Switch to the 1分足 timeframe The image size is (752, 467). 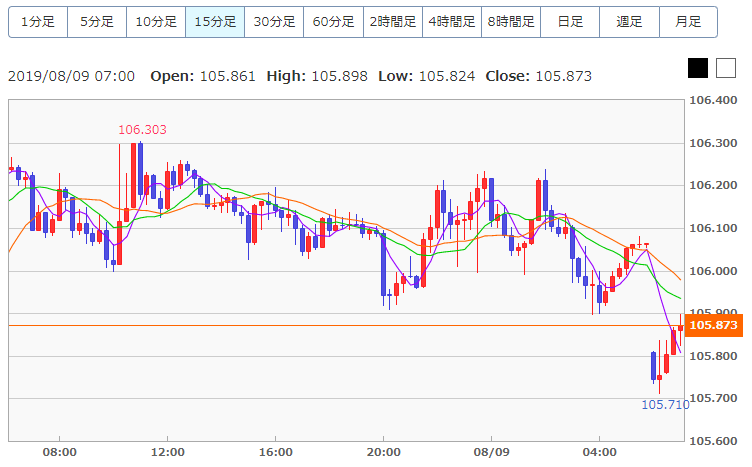coord(38,21)
